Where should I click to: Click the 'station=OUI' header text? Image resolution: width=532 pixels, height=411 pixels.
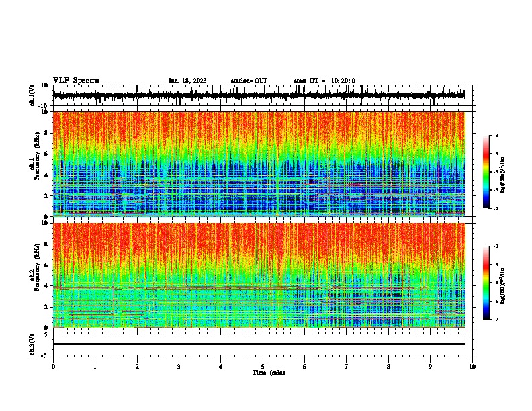[x=249, y=81]
